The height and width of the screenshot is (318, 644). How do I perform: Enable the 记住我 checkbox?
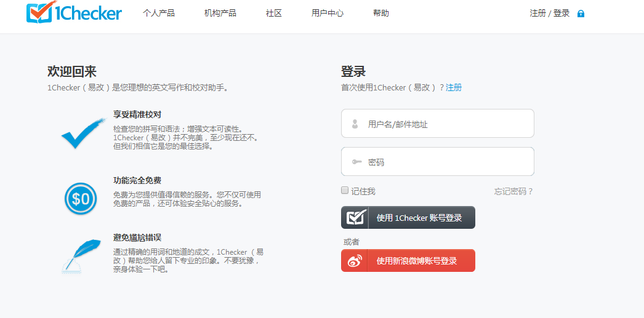click(x=345, y=190)
